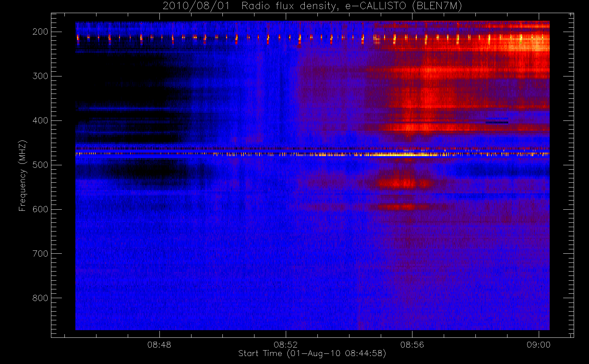Click the 'Frequency (MHZ)' axis label

point(23,175)
